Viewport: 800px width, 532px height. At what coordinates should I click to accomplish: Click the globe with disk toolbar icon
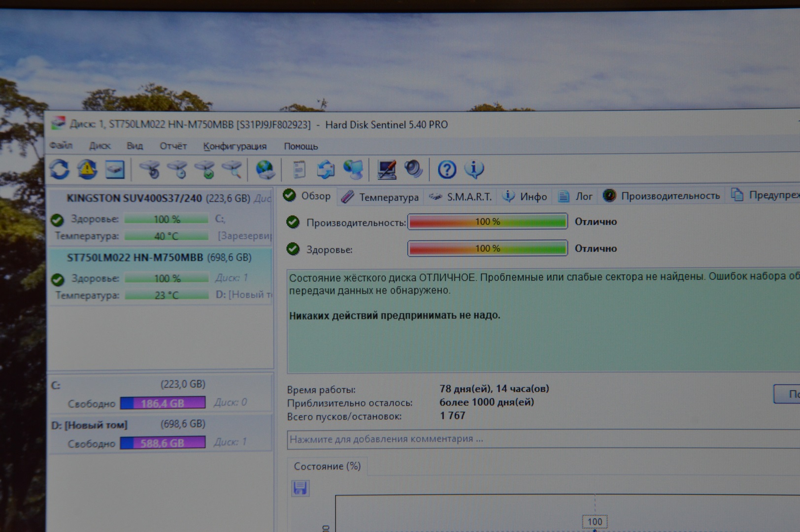tap(265, 170)
